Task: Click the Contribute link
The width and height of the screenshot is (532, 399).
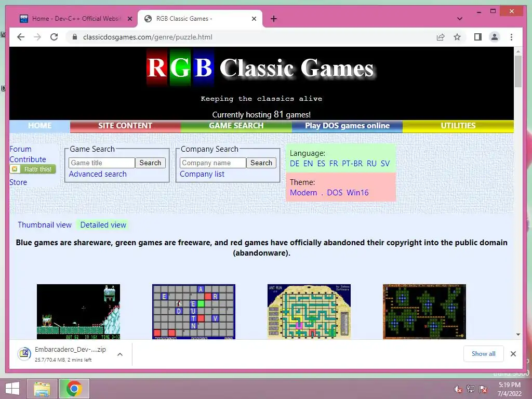Action: point(28,159)
